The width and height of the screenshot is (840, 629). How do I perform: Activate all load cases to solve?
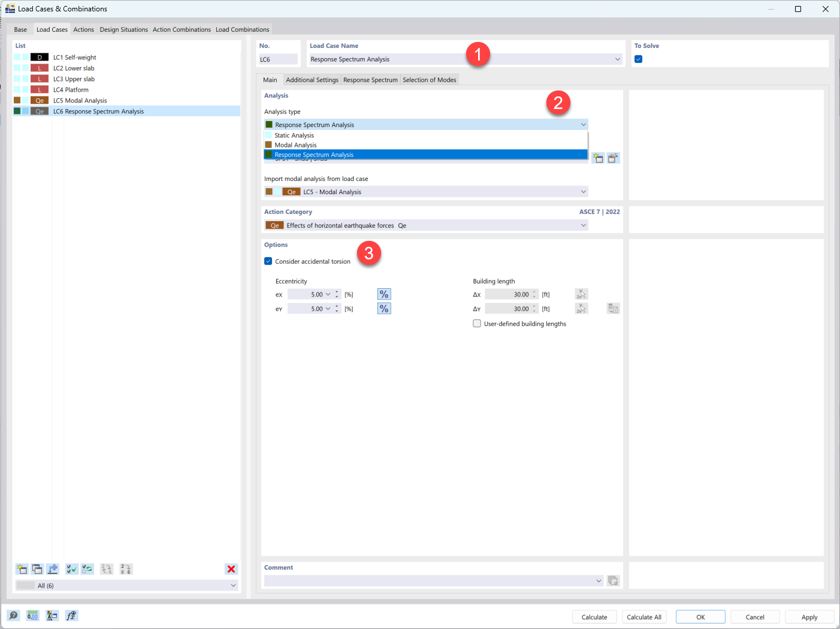point(71,568)
